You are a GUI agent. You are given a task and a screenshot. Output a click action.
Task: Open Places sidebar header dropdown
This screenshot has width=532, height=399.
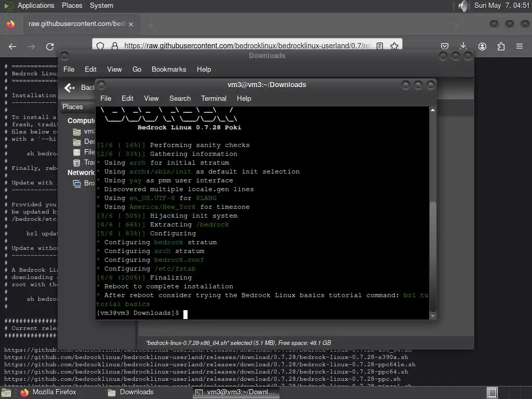tap(78, 107)
